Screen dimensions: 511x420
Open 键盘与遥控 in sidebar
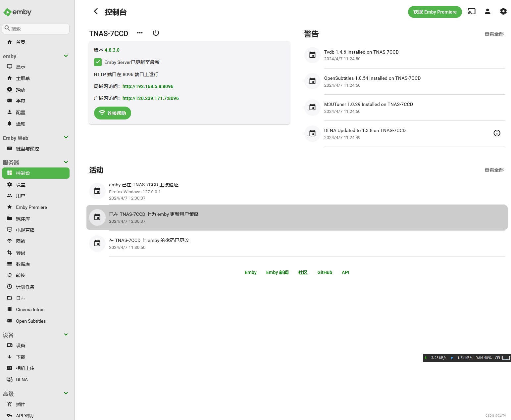(36, 149)
